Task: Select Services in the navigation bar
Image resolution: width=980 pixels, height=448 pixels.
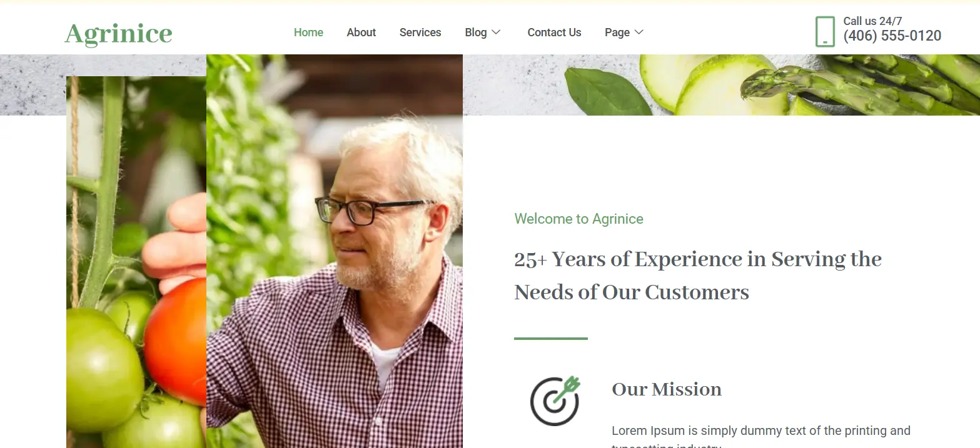Action: click(420, 32)
